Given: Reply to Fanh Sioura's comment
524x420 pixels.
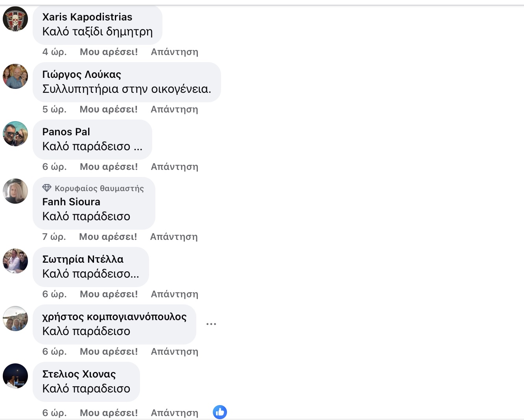Looking at the screenshot, I should point(173,237).
